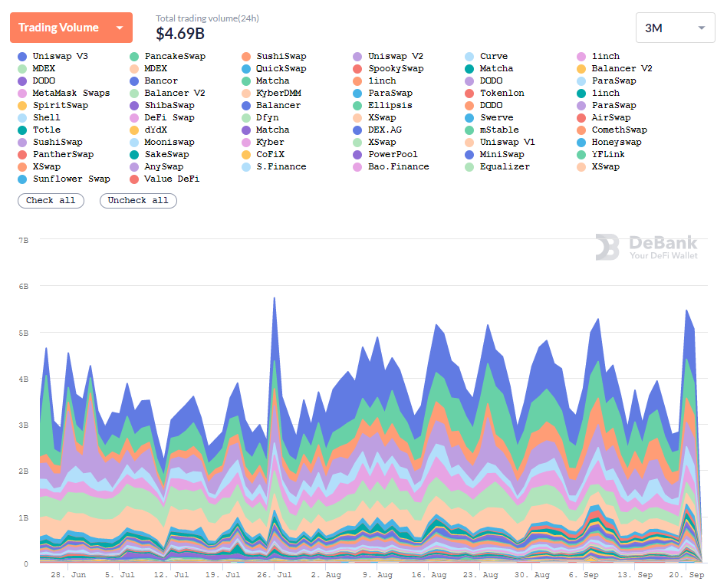Image resolution: width=727 pixels, height=588 pixels.
Task: Click the blue MiniSwap legend dot
Action: (x=469, y=155)
